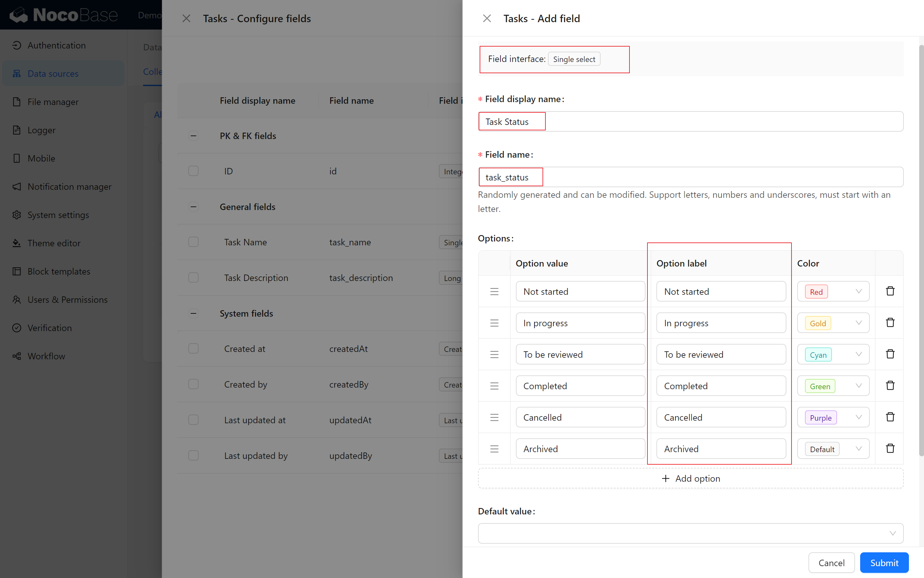This screenshot has width=924, height=578.
Task: Open the Workflow menu item
Action: [64, 356]
